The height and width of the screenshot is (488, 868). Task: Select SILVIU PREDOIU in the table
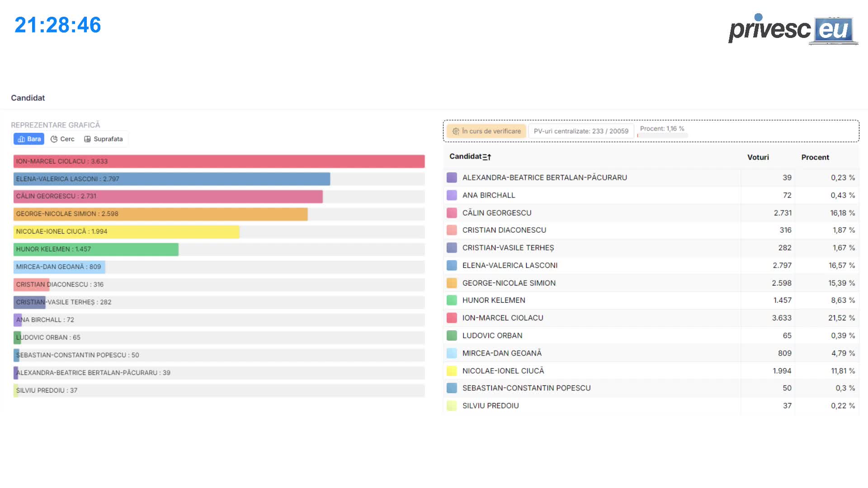[x=491, y=405]
